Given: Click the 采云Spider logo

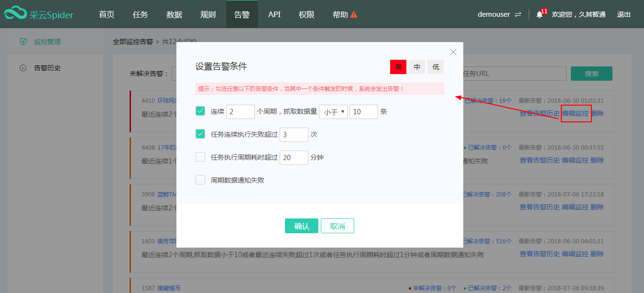Looking at the screenshot, I should point(39,14).
